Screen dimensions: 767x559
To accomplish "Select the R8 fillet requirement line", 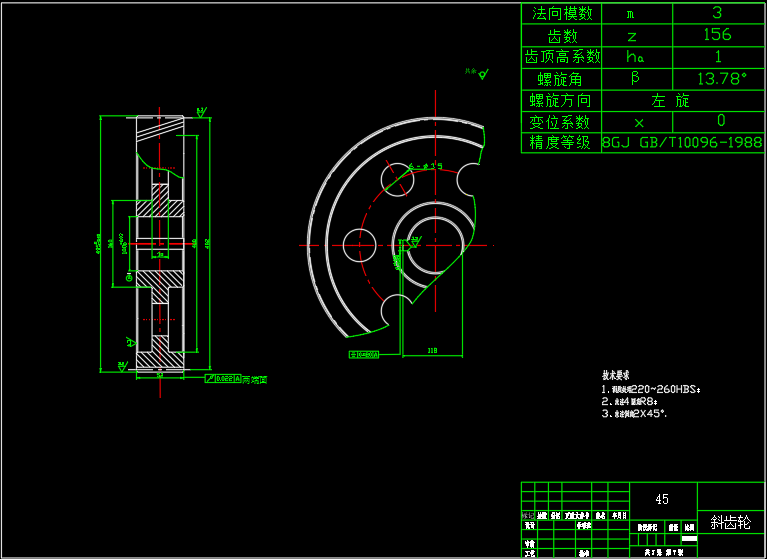I will [629, 401].
